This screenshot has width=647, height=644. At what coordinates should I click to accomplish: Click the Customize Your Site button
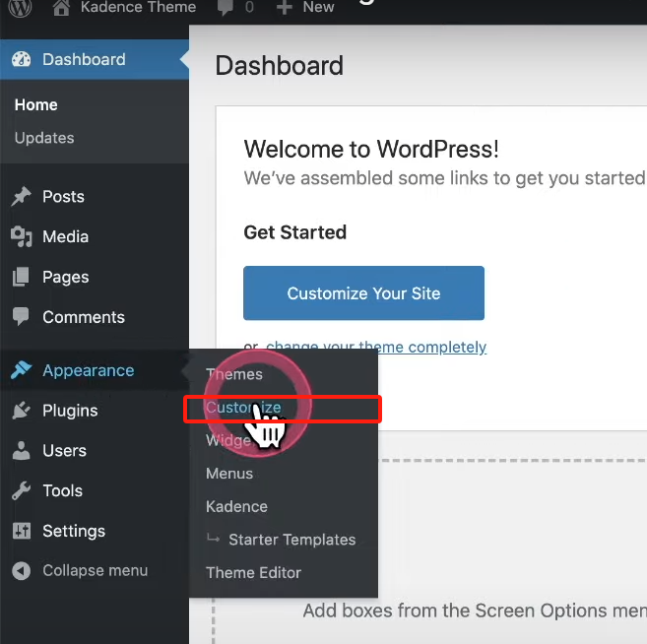click(363, 292)
